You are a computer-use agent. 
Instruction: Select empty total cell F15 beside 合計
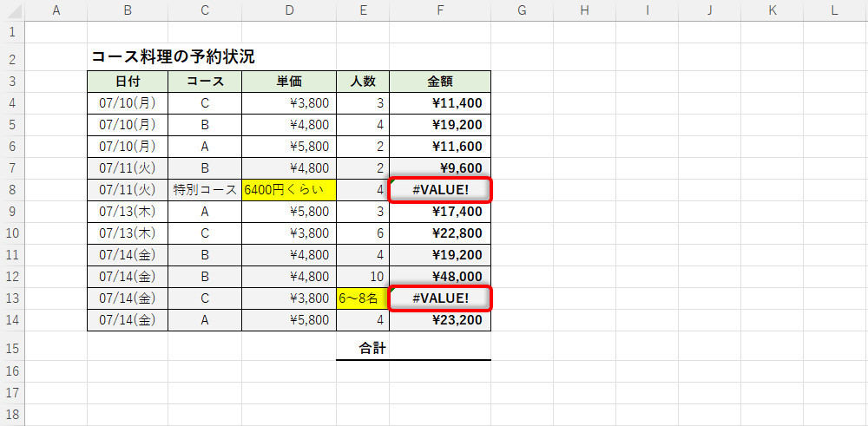click(x=440, y=348)
